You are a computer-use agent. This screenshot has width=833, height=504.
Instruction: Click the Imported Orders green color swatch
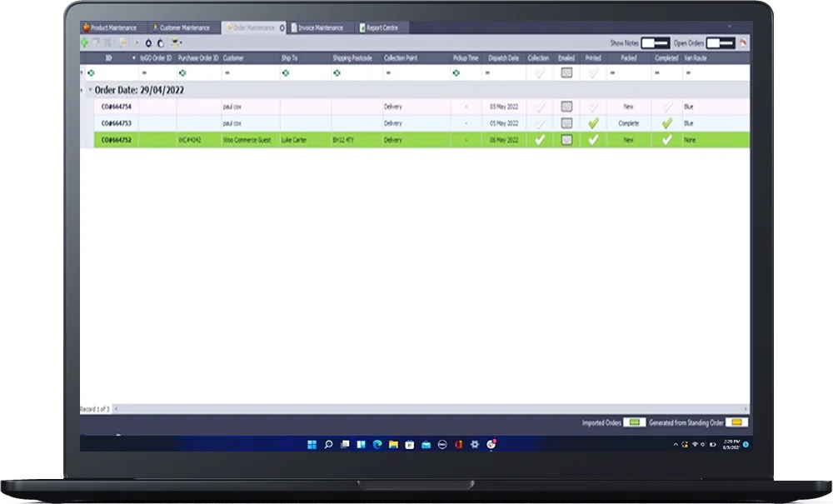click(634, 422)
